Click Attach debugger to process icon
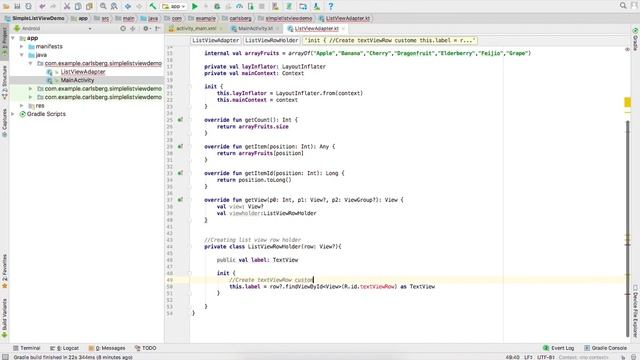Viewport: 640px width, 360px height. click(250, 6)
